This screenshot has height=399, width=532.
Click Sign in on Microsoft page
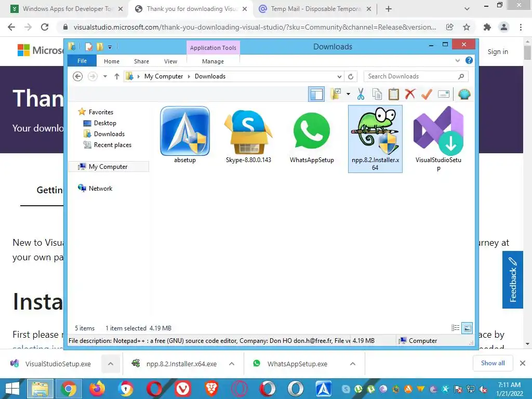498,51
